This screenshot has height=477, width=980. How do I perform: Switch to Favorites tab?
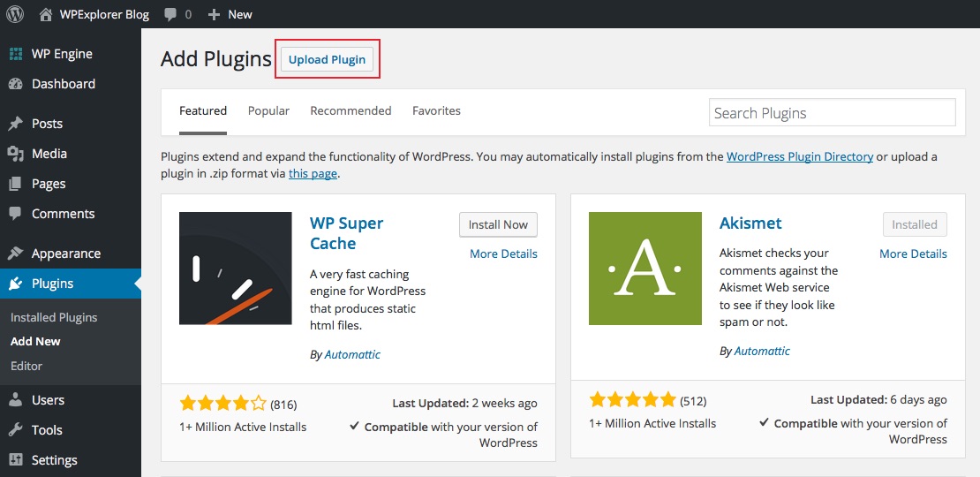(x=436, y=111)
